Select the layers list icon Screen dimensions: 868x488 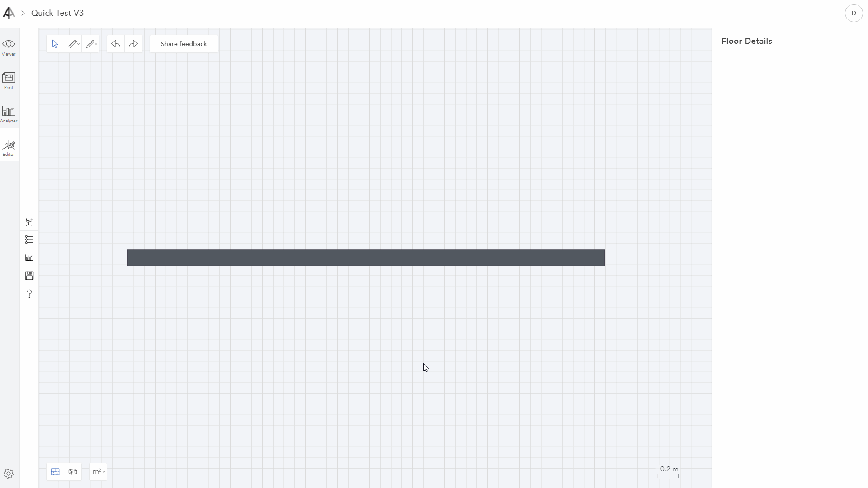pos(29,239)
